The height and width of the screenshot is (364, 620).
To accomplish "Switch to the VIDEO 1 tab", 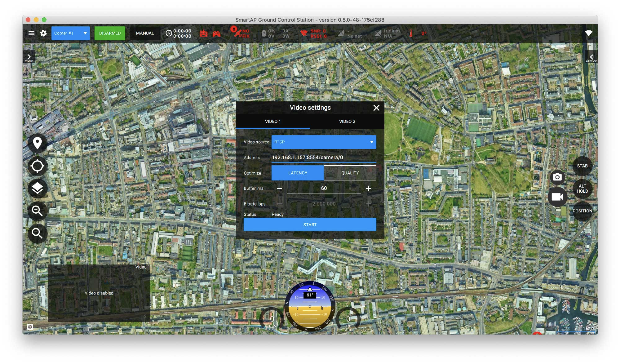I will click(x=273, y=122).
